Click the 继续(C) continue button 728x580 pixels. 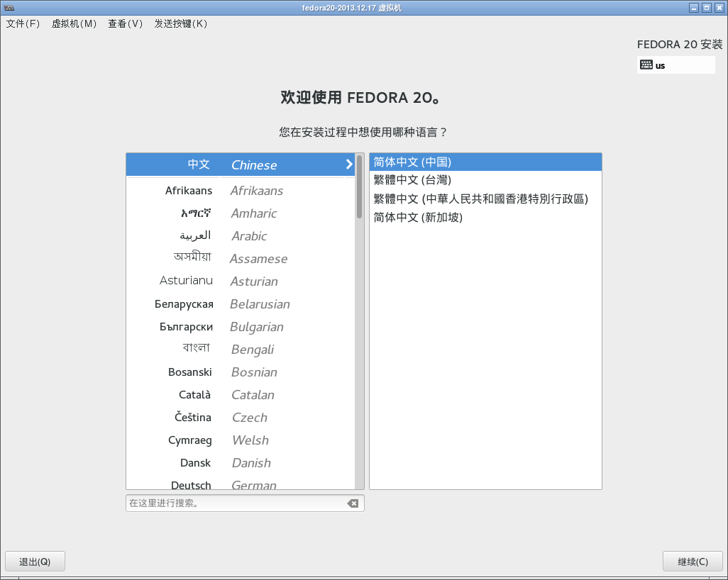(693, 562)
